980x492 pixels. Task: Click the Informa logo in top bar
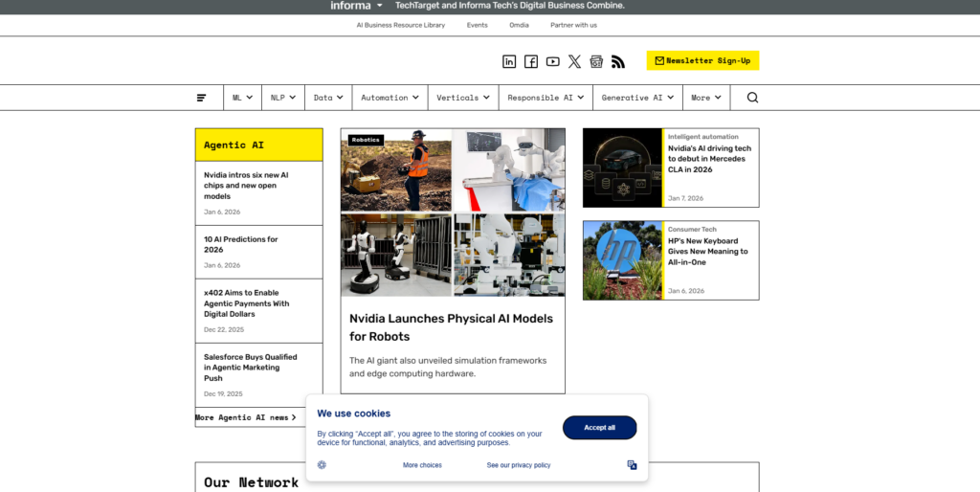tap(350, 6)
